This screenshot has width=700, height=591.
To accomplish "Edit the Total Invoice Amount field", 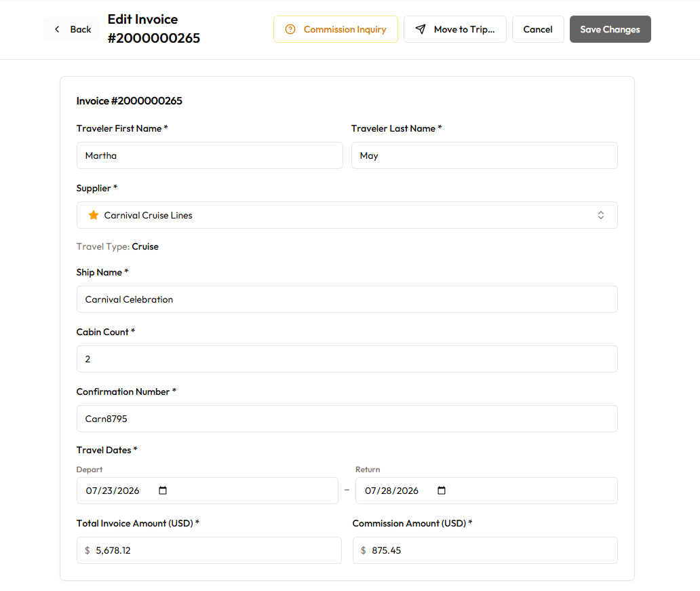I will pos(209,550).
